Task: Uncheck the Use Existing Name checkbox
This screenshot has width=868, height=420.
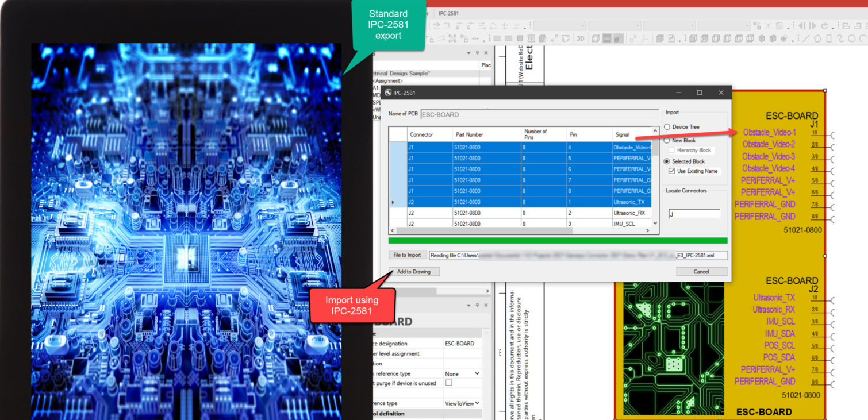Action: [x=672, y=171]
